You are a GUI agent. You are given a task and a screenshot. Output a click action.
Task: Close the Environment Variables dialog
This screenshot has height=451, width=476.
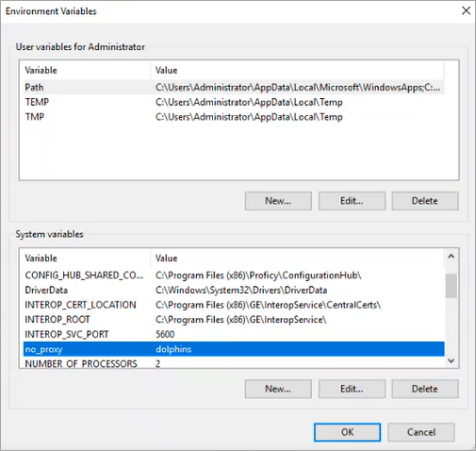pos(466,10)
